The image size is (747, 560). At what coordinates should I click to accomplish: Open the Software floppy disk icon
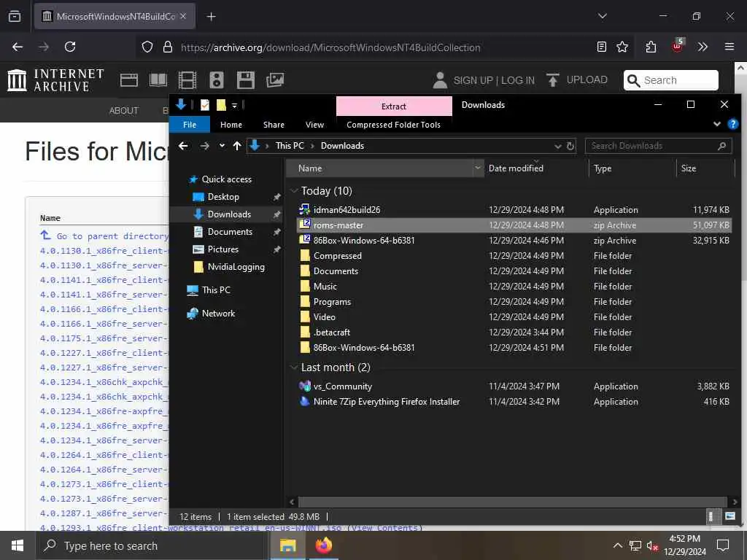click(245, 80)
